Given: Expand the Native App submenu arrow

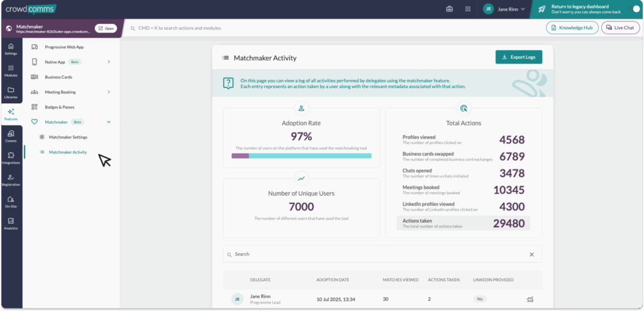Looking at the screenshot, I should coord(109,62).
